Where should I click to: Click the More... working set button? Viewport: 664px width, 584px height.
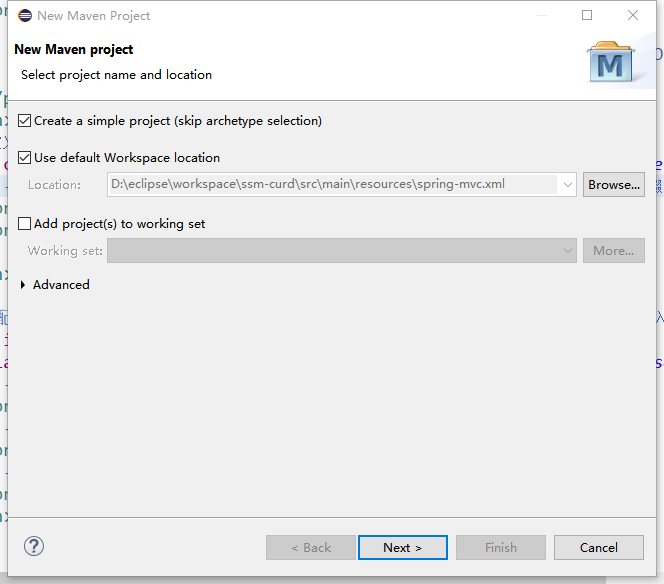click(613, 251)
